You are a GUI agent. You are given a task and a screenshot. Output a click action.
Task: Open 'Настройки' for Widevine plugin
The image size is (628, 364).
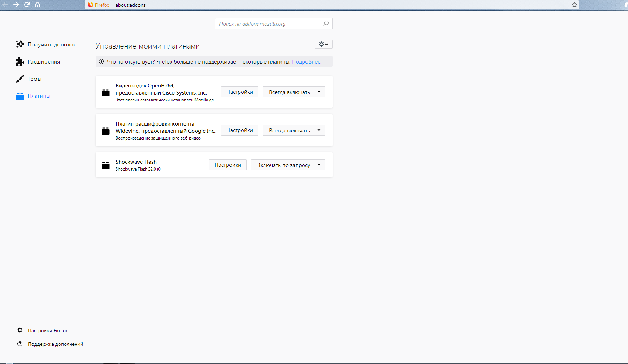coord(239,130)
